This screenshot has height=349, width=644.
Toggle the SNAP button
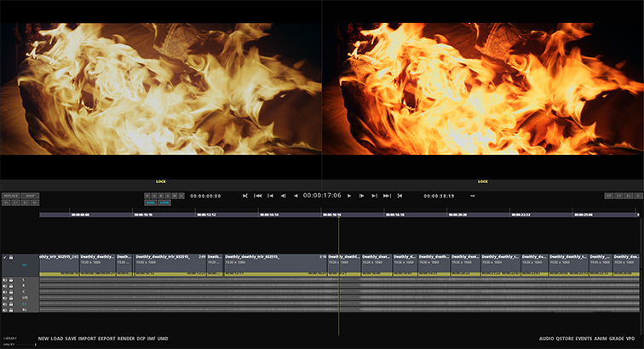pyautogui.click(x=31, y=196)
